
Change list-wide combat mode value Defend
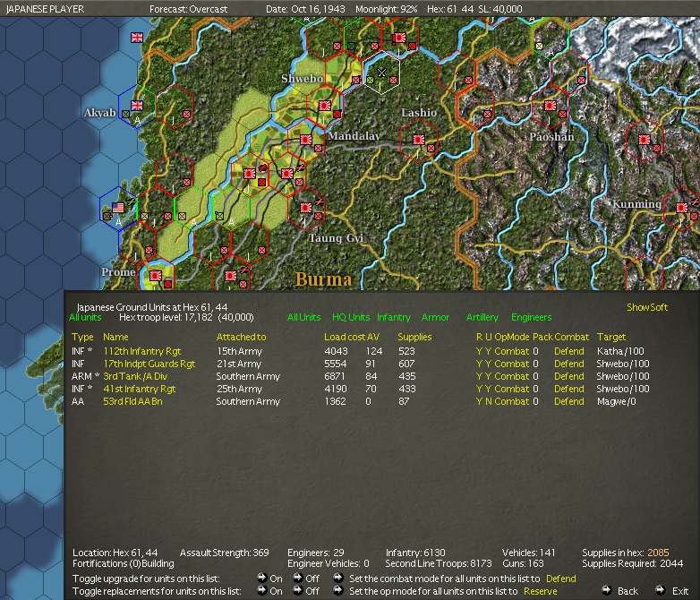click(x=561, y=579)
